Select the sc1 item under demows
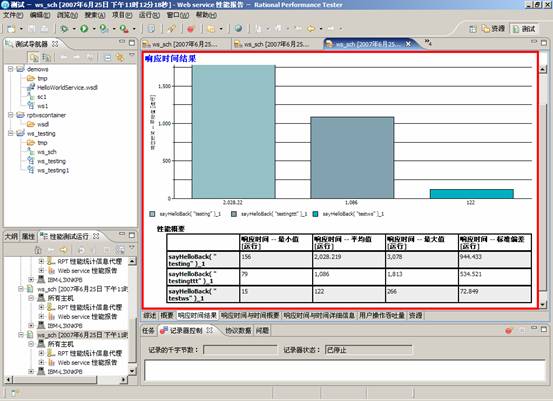 pyautogui.click(x=42, y=97)
